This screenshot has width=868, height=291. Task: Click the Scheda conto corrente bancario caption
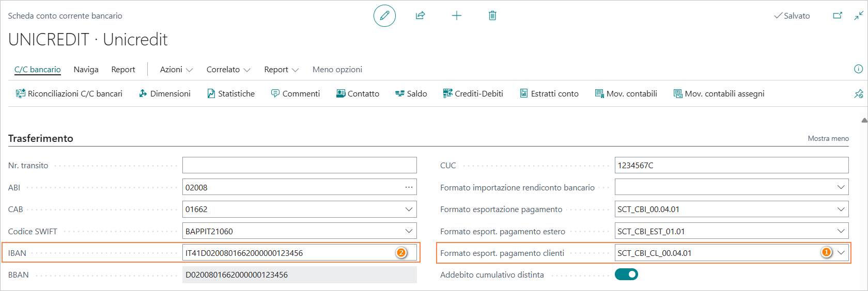[65, 16]
